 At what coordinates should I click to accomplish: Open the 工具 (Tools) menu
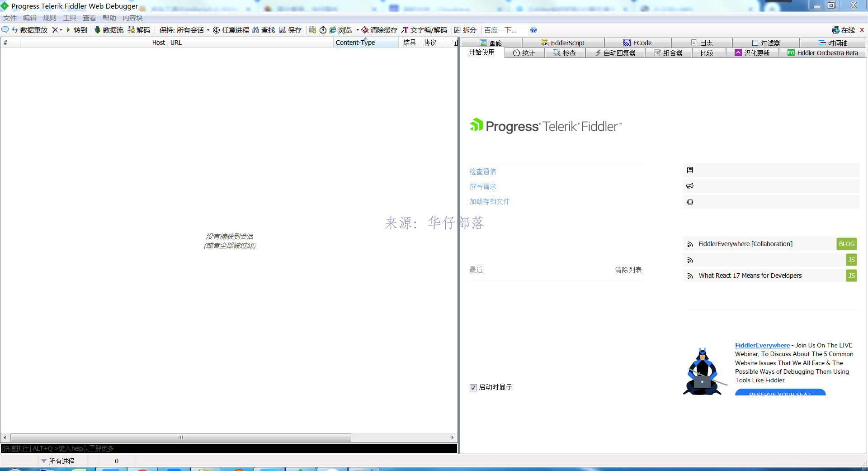pos(70,18)
